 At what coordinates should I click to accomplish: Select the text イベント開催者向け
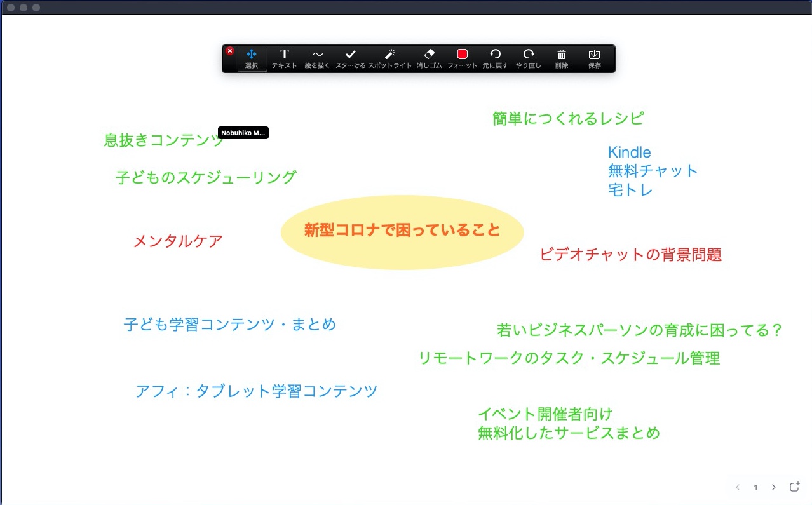coord(545,414)
